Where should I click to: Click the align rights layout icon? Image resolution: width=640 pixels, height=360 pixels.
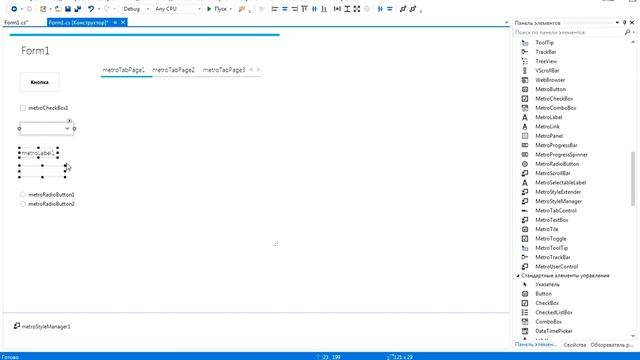point(294,9)
